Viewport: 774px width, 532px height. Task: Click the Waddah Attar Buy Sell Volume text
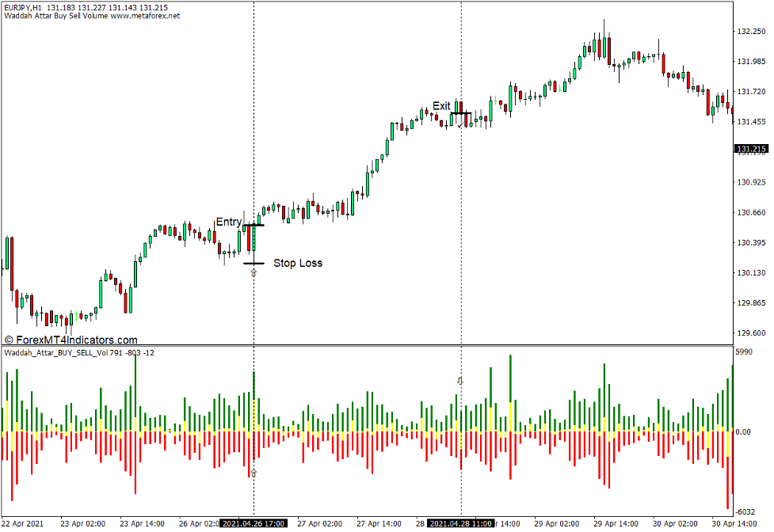tap(49, 15)
